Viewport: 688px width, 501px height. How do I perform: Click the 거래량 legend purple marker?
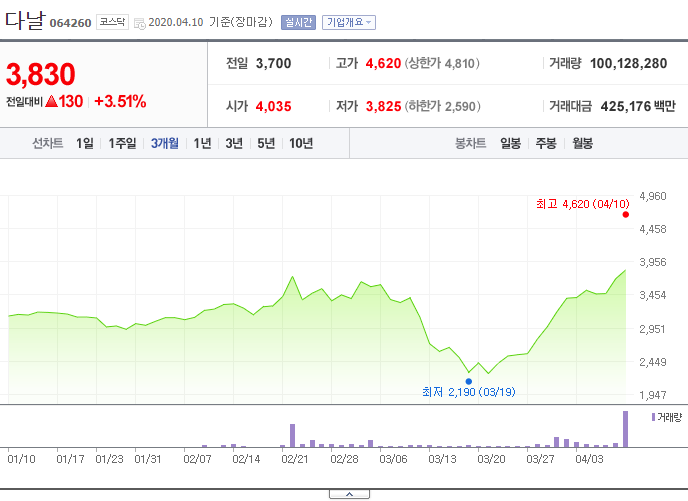[x=653, y=417]
